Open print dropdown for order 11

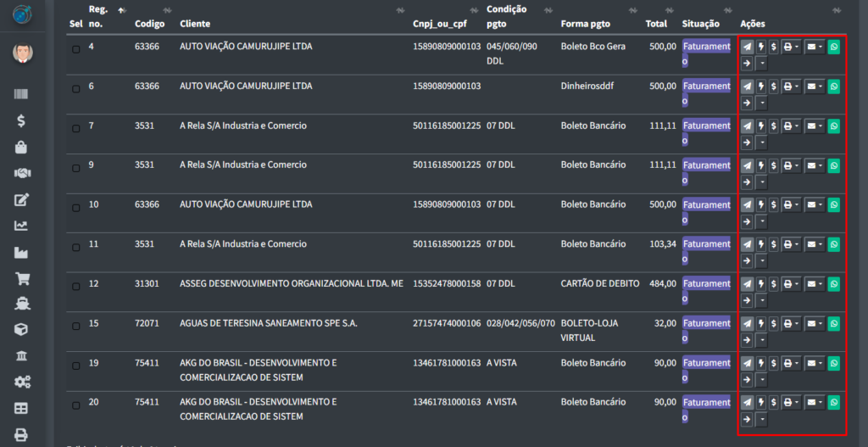(790, 245)
